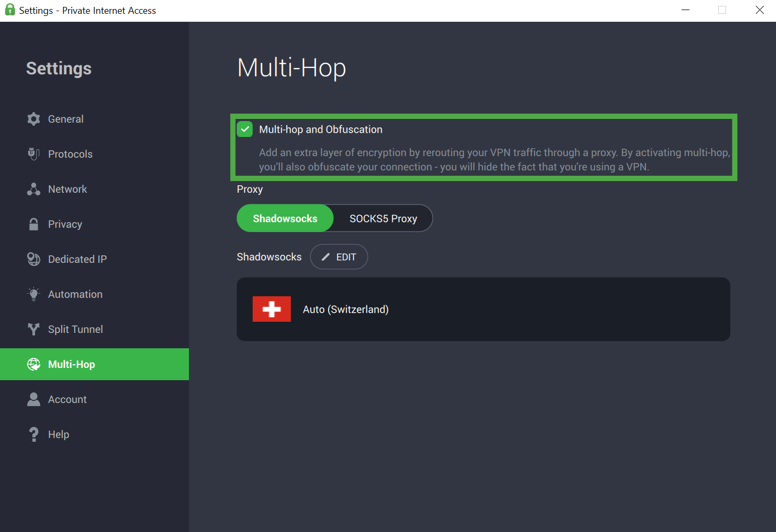Click the Multi-hop and Obfuscation label
776x532 pixels.
(x=321, y=130)
